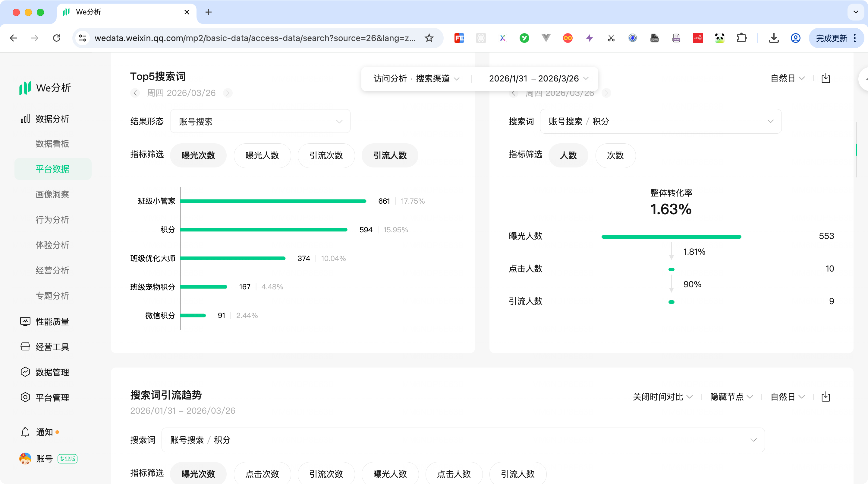The width and height of the screenshot is (868, 484).
Task: Open the 通知 bell icon
Action: click(x=25, y=432)
